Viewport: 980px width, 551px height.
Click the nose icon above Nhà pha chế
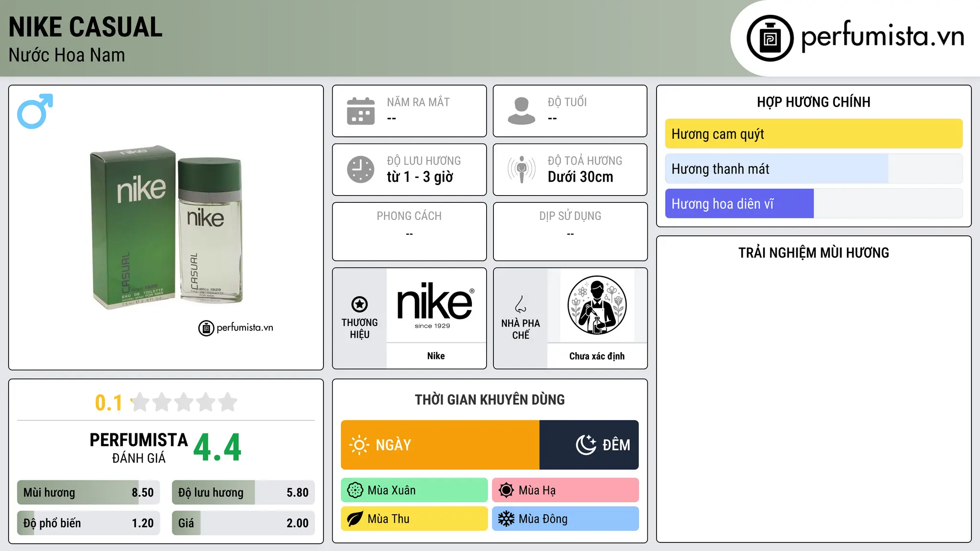(x=521, y=304)
